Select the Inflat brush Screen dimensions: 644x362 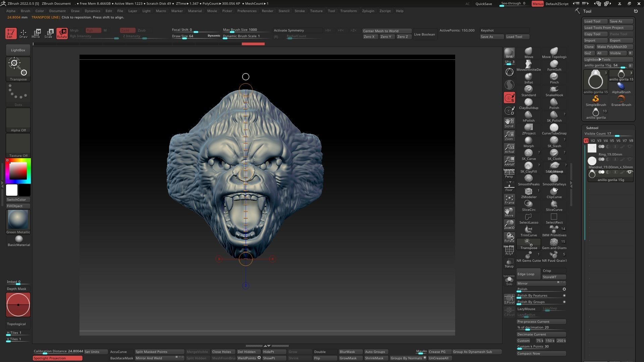coord(529,78)
